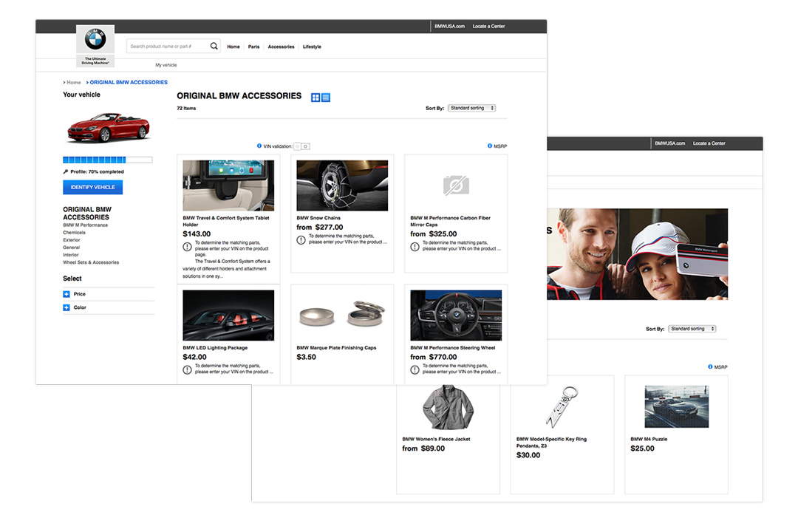The height and width of the screenshot is (532, 798).
Task: Click the MSRP info icon in back window
Action: click(x=710, y=366)
